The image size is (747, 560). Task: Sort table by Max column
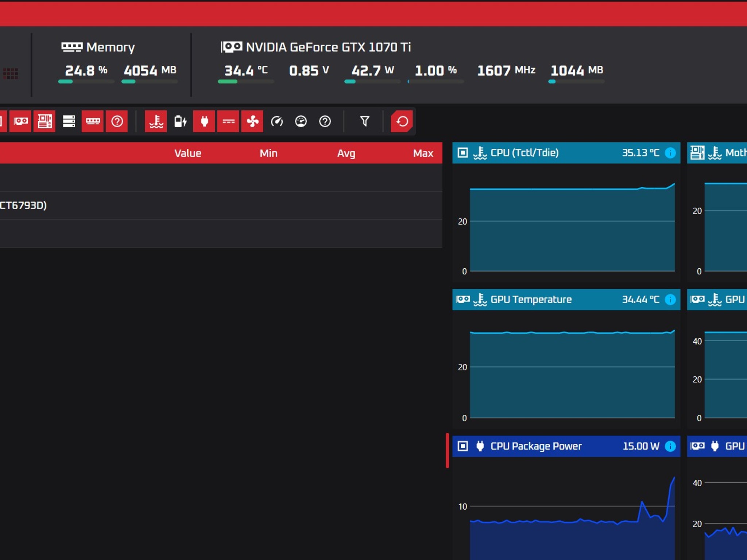tap(423, 153)
